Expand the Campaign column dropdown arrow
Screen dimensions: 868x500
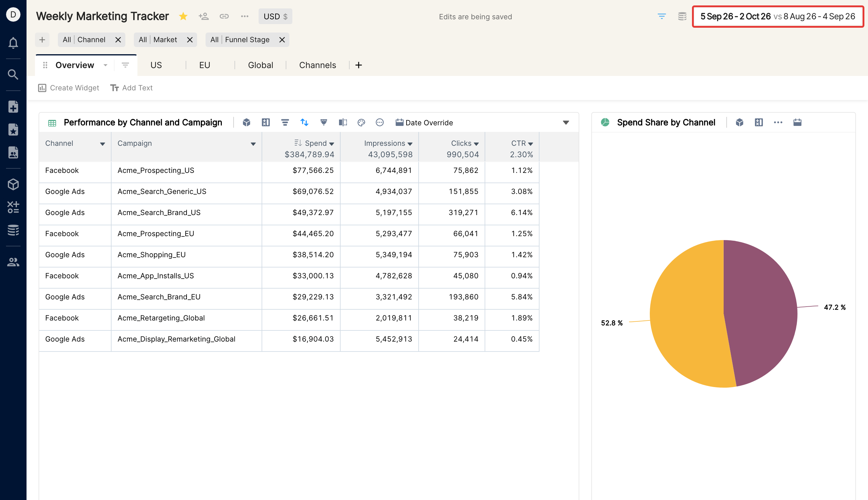[253, 144]
